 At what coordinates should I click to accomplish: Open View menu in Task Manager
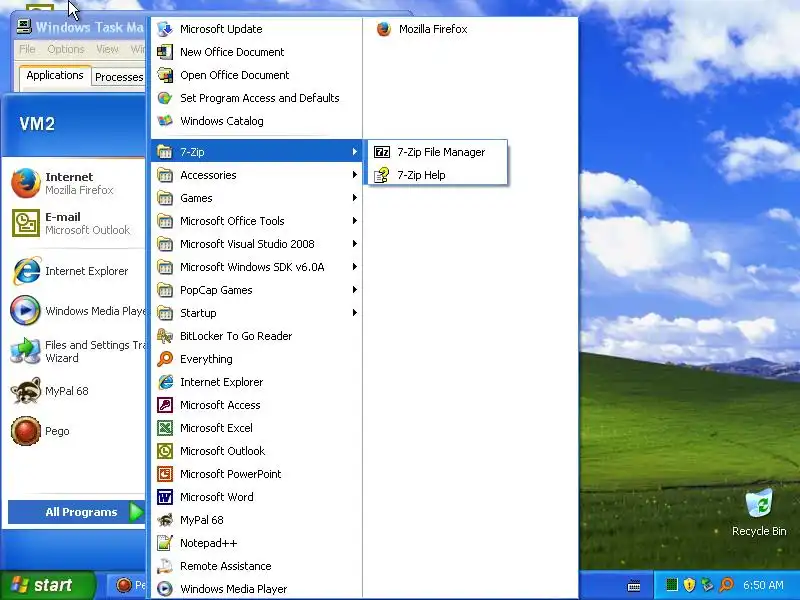click(x=107, y=49)
